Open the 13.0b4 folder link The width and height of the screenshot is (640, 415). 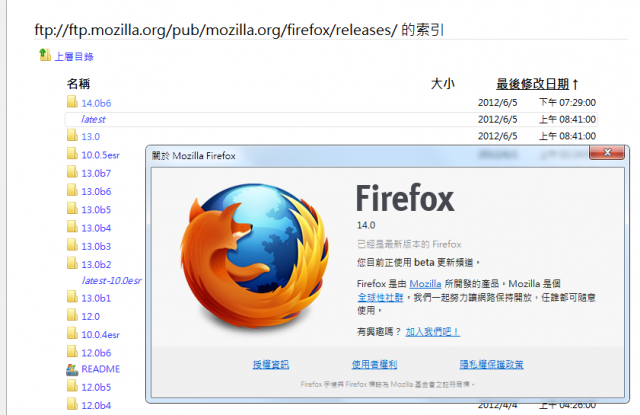96,228
